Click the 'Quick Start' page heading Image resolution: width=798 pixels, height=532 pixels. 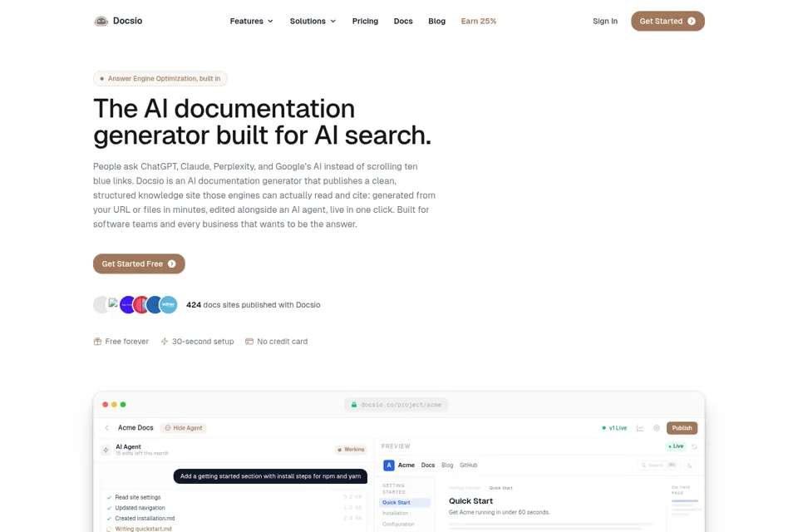(470, 501)
